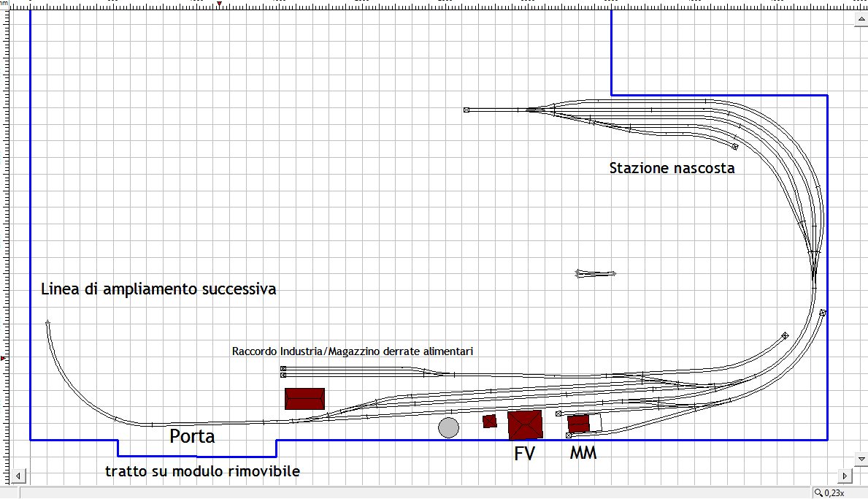Image resolution: width=868 pixels, height=499 pixels.
Task: Select the short isolated track in the middle
Action: coord(596,274)
